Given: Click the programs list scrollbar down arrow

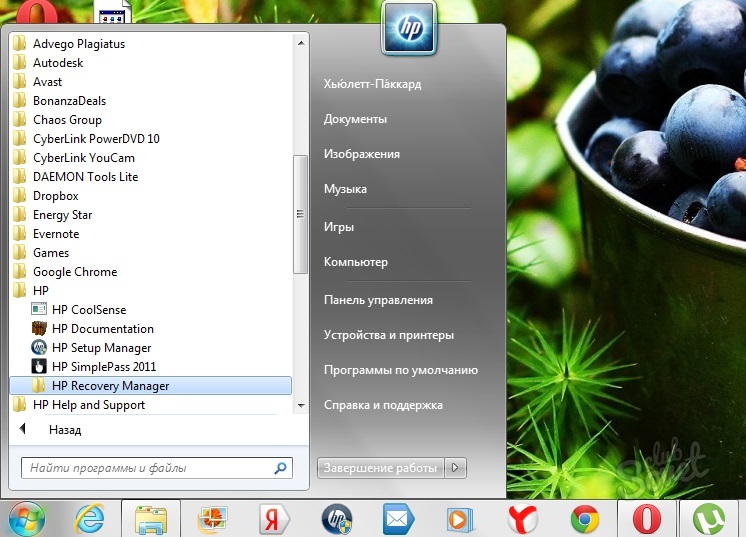Looking at the screenshot, I should [x=300, y=406].
